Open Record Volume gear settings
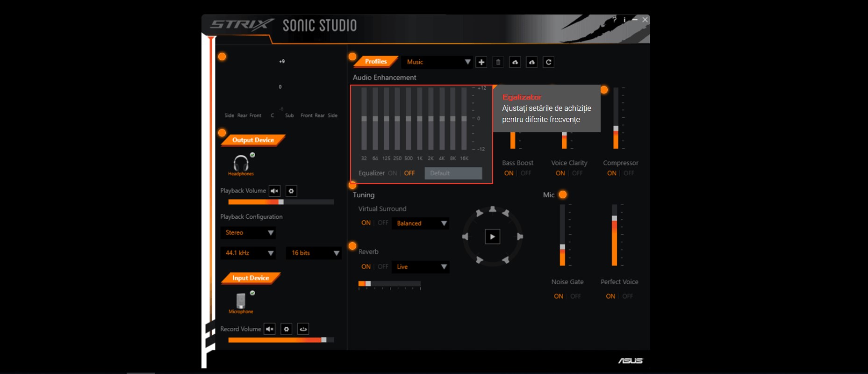Viewport: 868px width, 374px height. coord(287,329)
